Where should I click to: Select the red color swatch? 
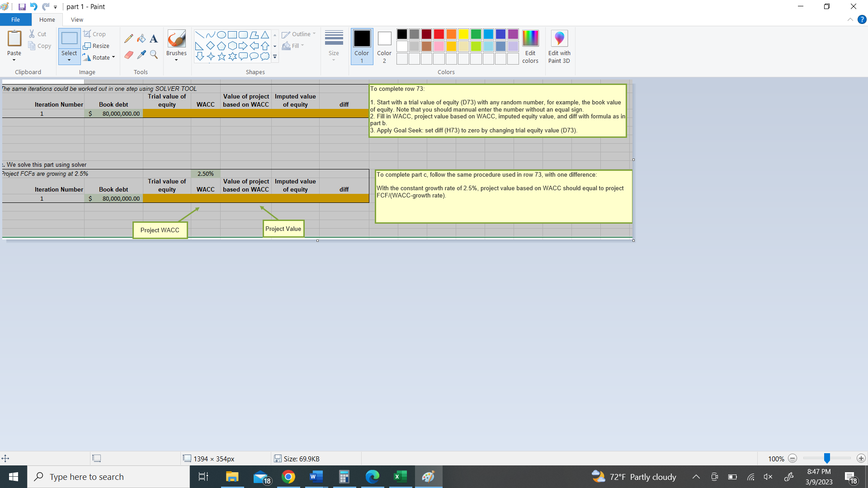439,34
